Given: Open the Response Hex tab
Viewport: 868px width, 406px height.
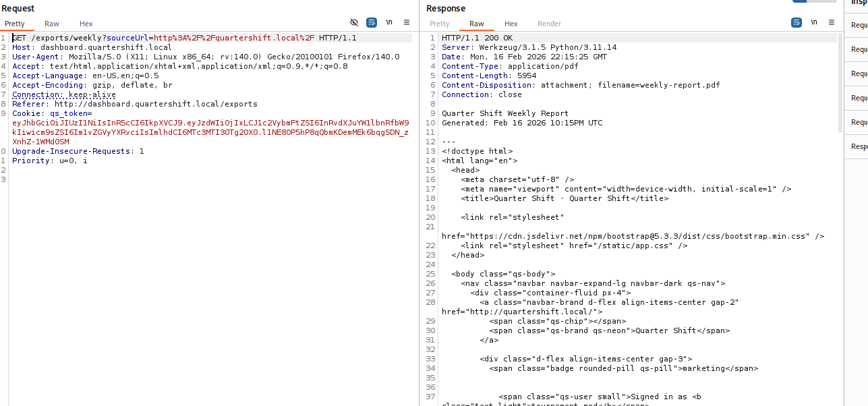Looking at the screenshot, I should coord(511,24).
